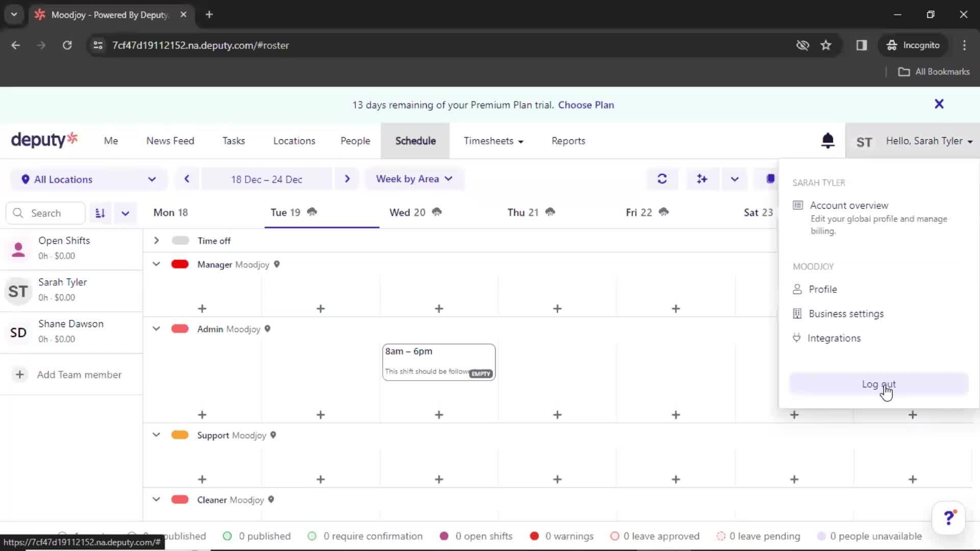Collapse the Support area row
This screenshot has width=980, height=551.
(x=156, y=435)
